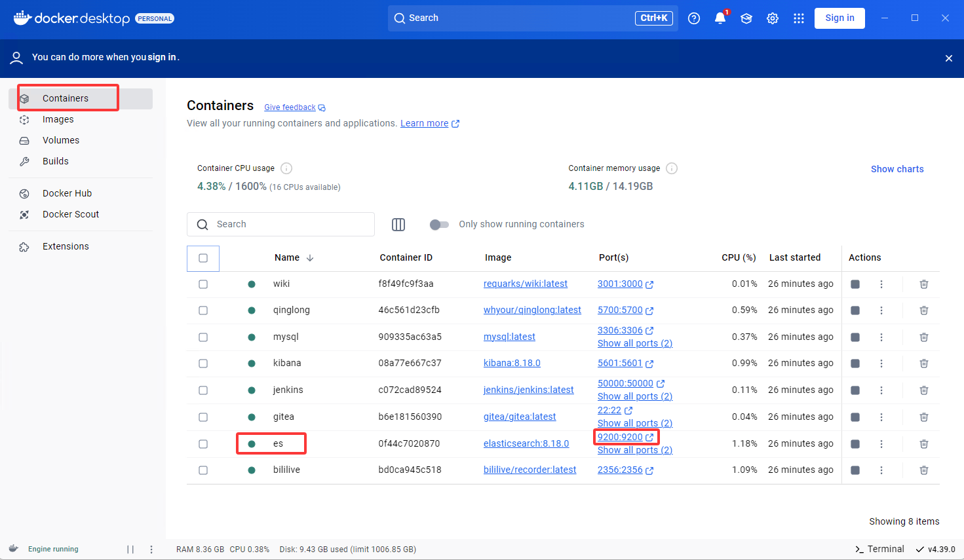Check the kibana container checkbox
Image resolution: width=964 pixels, height=560 pixels.
pos(203,364)
